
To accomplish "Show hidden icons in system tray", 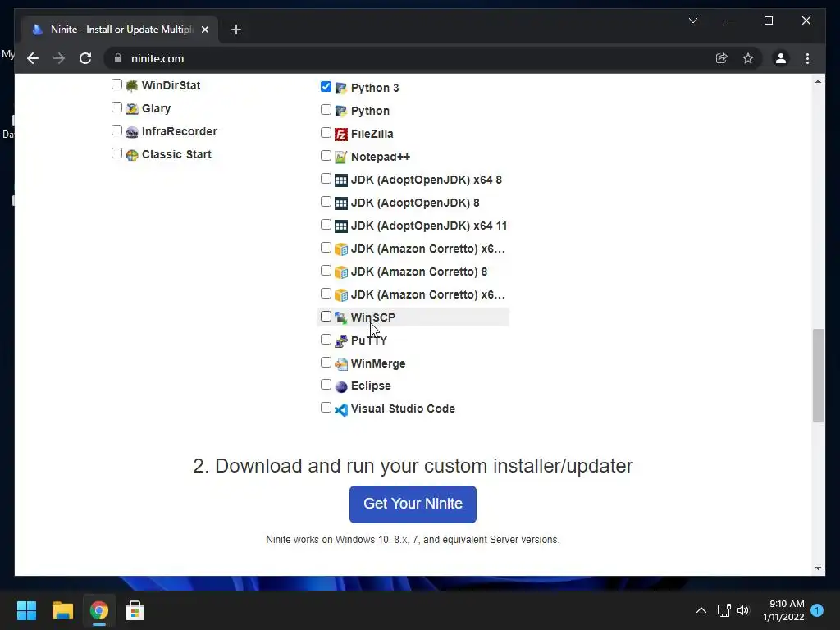I will click(x=701, y=610).
